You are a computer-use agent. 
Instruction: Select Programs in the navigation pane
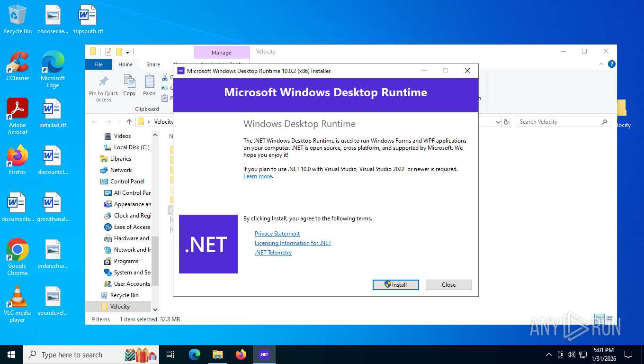pos(121,261)
